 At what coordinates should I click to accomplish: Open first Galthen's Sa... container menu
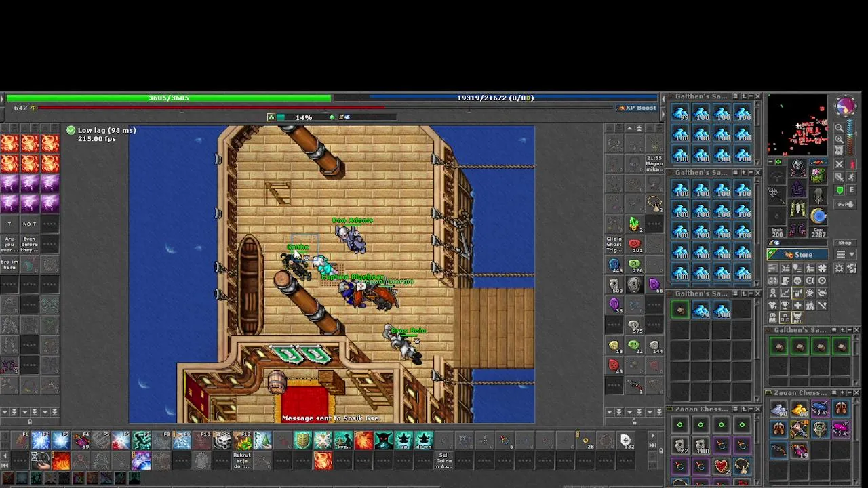(x=736, y=96)
